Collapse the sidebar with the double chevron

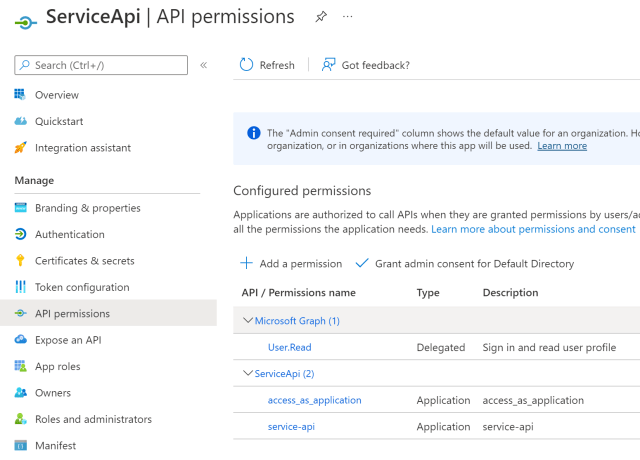[204, 65]
